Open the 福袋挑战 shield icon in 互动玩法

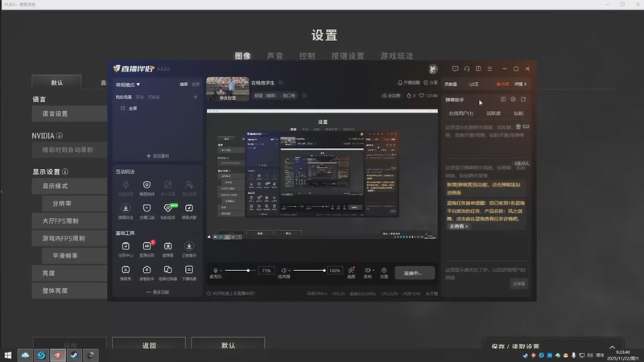click(x=147, y=185)
